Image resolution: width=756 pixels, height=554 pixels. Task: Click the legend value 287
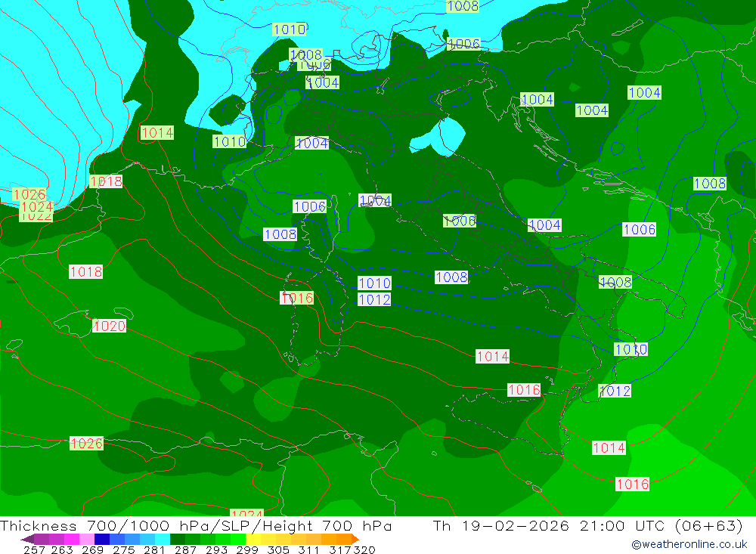tap(185, 549)
